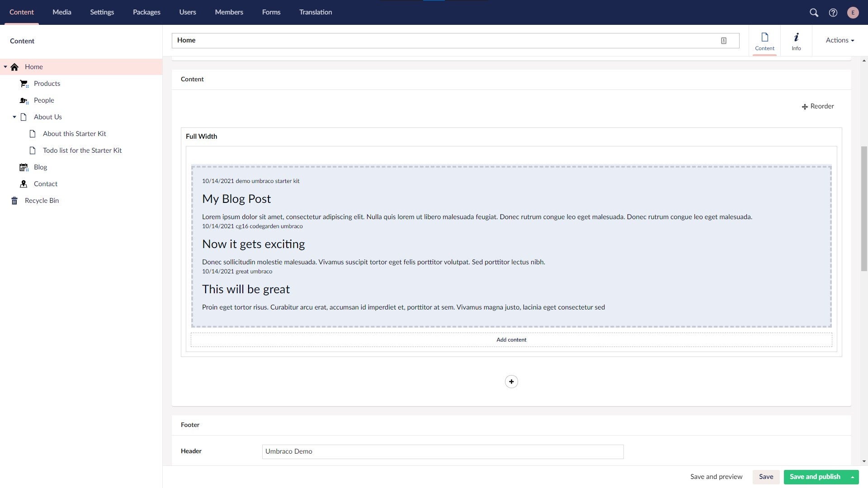
Task: Select the Footer Header input field
Action: pyautogui.click(x=442, y=452)
